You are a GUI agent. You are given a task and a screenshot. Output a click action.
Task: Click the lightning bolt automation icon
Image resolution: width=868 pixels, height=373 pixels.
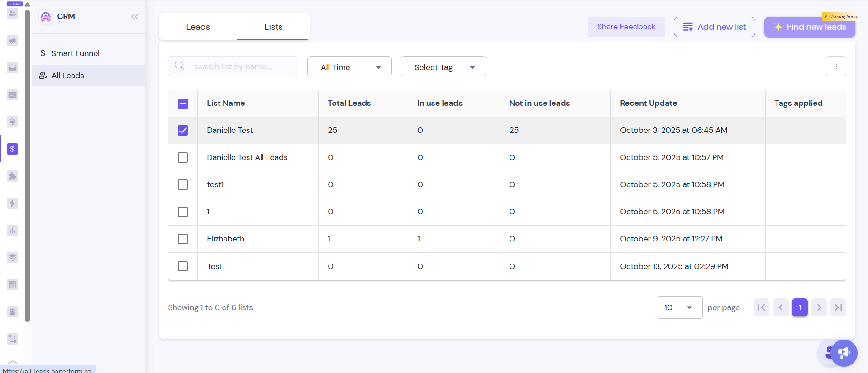pyautogui.click(x=12, y=203)
